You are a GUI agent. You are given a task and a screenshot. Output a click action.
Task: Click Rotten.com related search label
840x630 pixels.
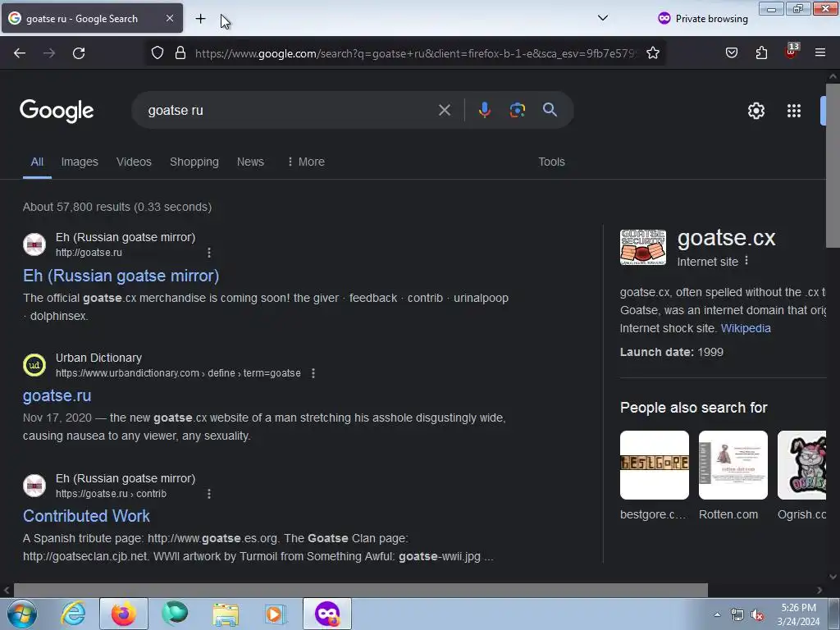coord(728,514)
